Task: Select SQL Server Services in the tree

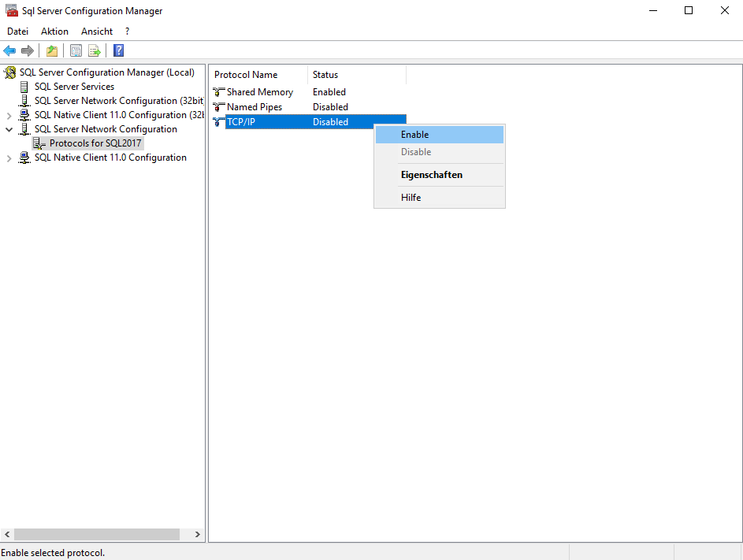Action: (74, 87)
